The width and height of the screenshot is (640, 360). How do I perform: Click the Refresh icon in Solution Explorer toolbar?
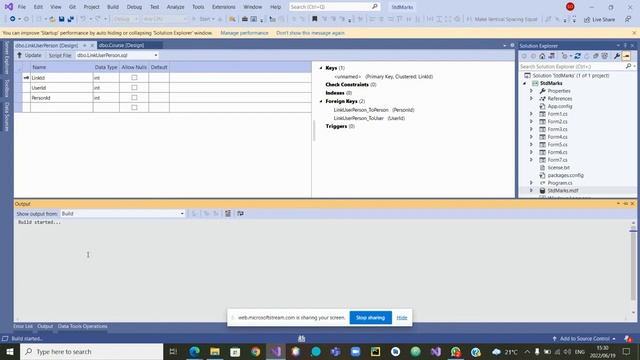pyautogui.click(x=577, y=56)
